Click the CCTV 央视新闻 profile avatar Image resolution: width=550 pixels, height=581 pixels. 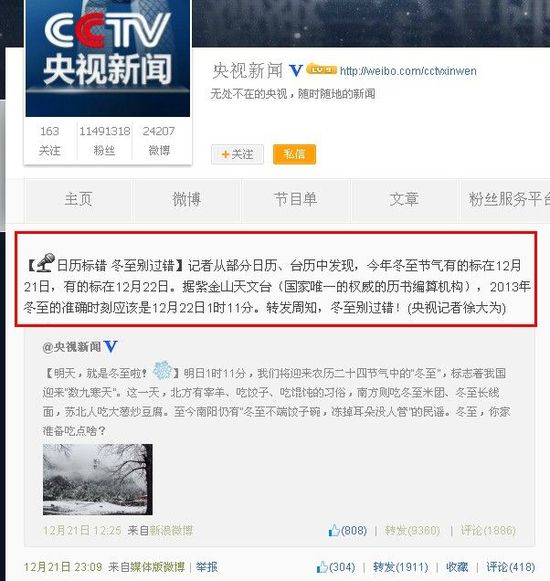[107, 58]
